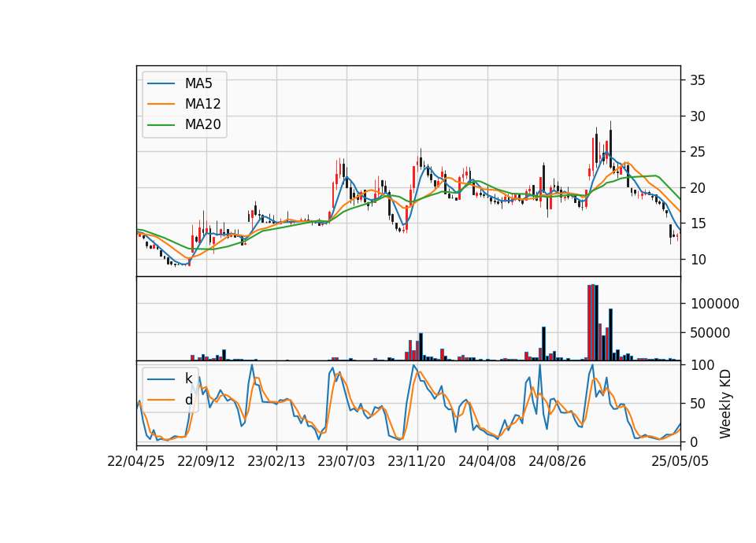Image resolution: width=756 pixels, height=543 pixels.
Task: Click the price axis value 20
Action: (697, 188)
